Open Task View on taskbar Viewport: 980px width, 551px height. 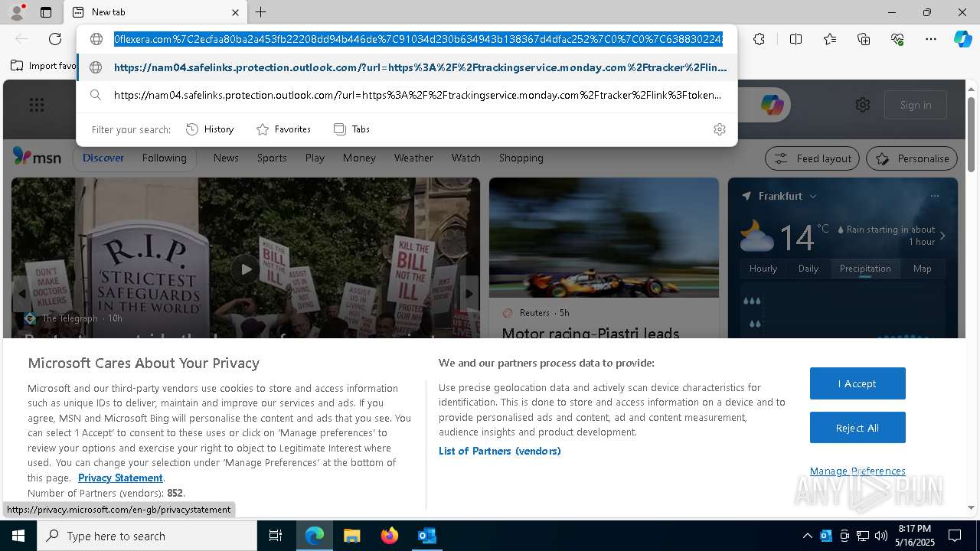tap(276, 536)
